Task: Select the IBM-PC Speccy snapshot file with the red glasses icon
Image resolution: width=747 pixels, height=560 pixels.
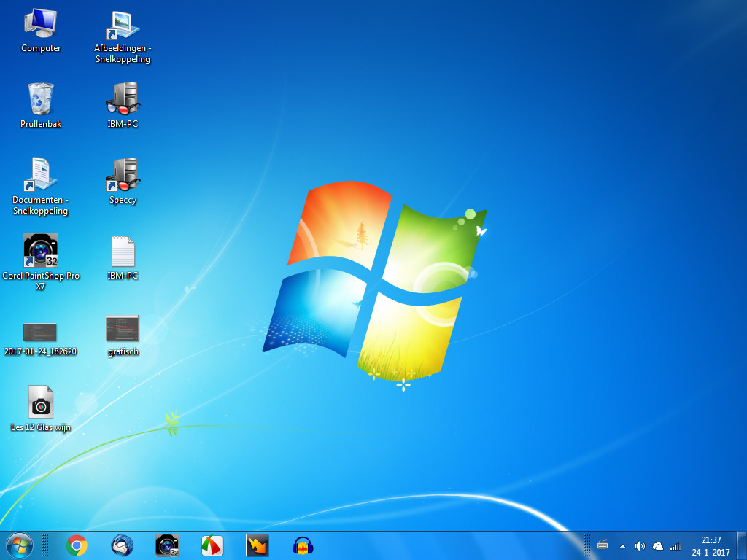Action: click(123, 106)
